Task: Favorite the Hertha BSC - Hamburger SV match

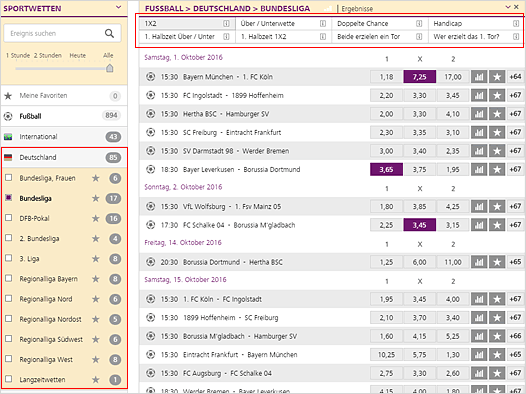Action: [497, 114]
